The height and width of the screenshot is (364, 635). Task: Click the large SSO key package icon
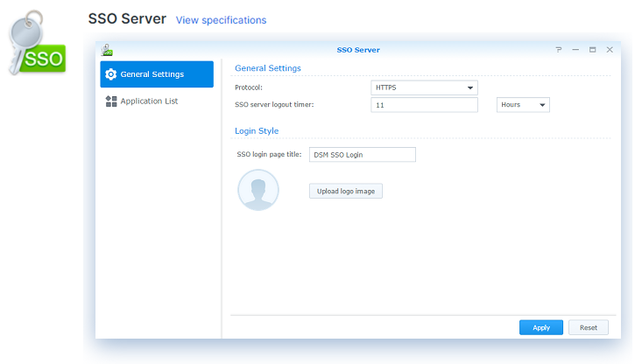point(38,43)
